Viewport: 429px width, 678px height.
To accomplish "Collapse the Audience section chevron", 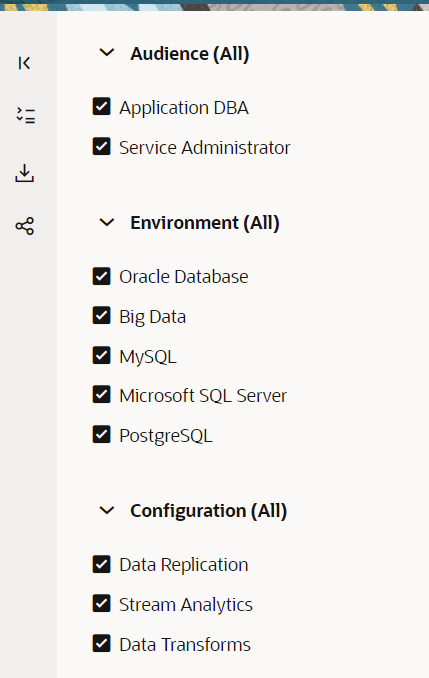I will pos(107,53).
